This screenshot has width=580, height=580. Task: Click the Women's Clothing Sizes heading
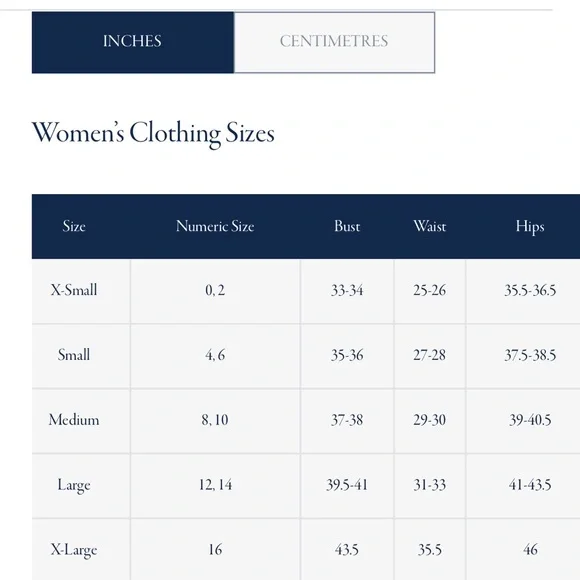click(x=153, y=133)
